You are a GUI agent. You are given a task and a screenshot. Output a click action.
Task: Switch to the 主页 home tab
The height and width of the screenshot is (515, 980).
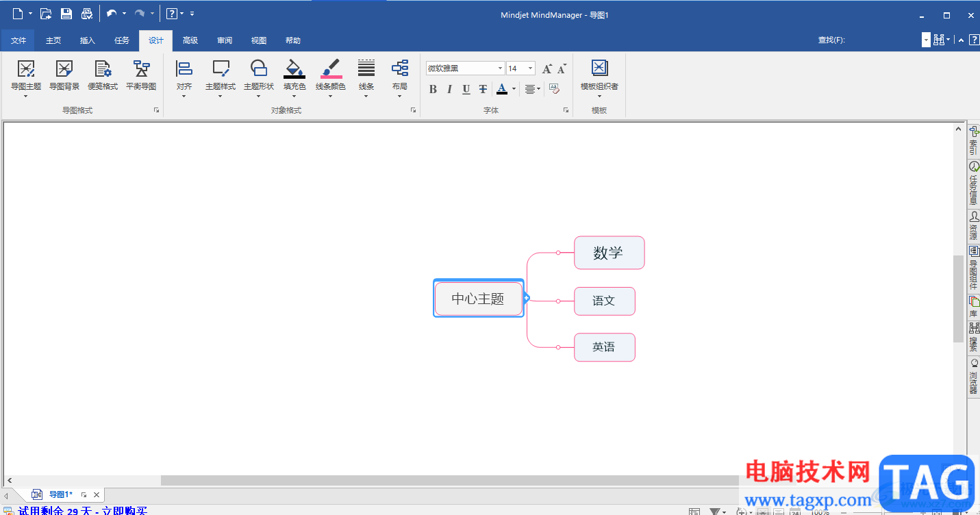(53, 40)
